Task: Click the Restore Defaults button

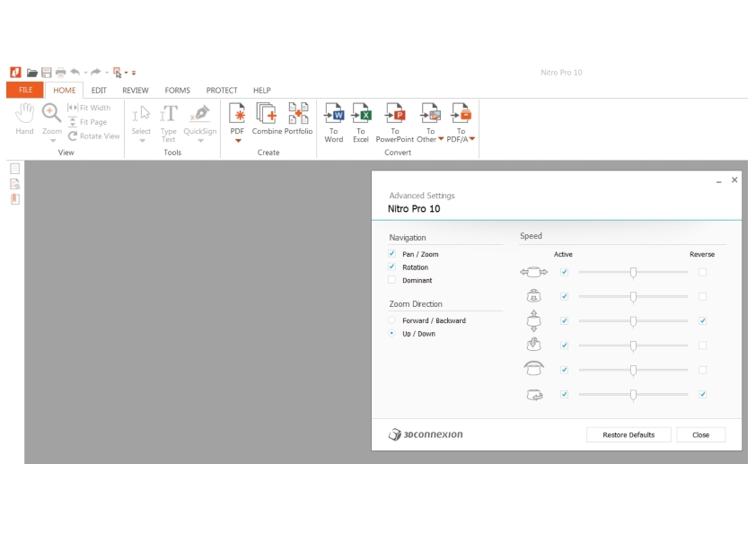Action: pyautogui.click(x=629, y=434)
